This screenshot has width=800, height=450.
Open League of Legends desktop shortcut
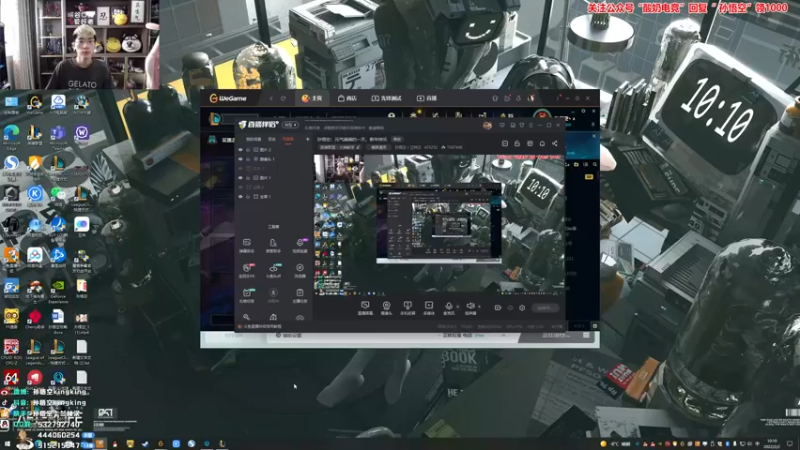tap(35, 352)
